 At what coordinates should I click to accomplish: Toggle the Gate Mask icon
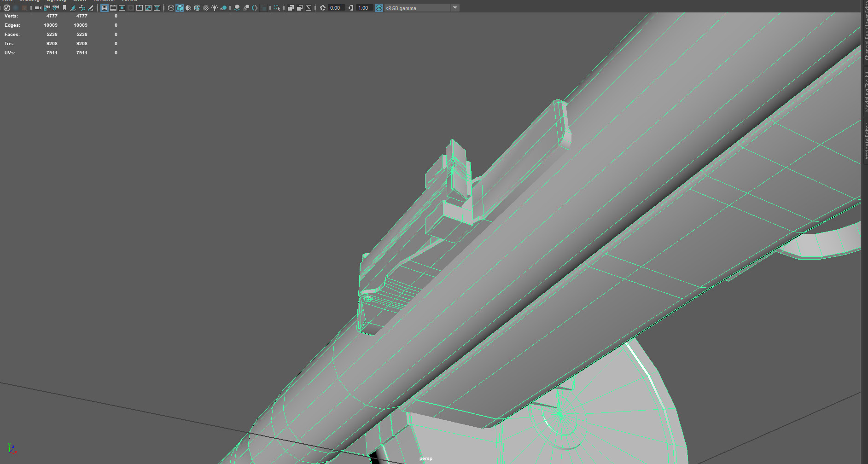[x=131, y=8]
